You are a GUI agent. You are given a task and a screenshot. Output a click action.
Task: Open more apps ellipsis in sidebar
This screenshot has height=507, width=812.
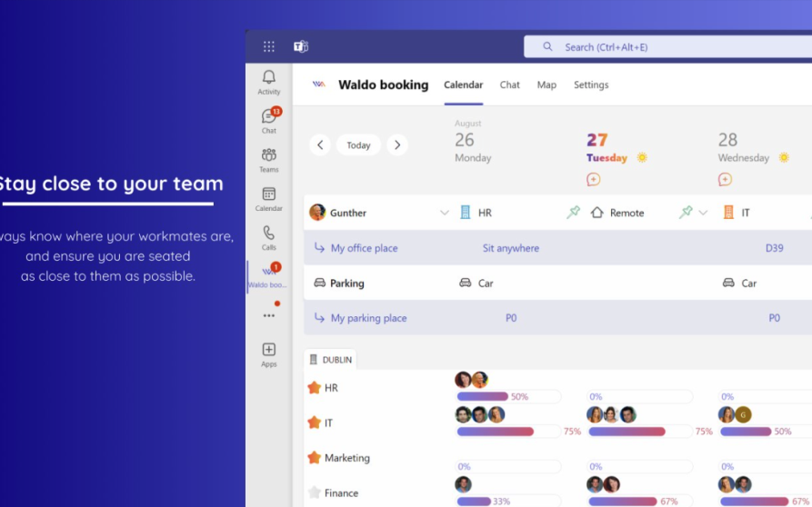click(x=269, y=315)
